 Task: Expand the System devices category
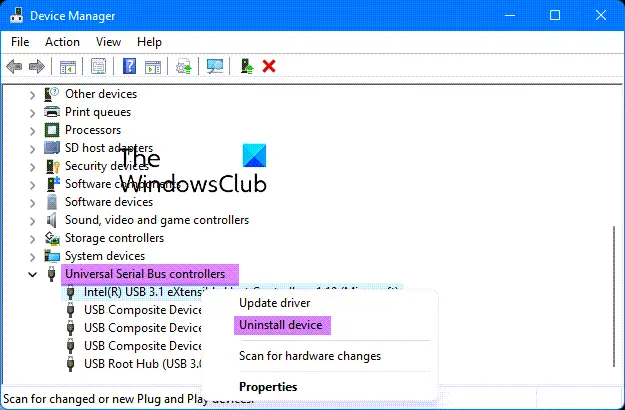coord(32,257)
